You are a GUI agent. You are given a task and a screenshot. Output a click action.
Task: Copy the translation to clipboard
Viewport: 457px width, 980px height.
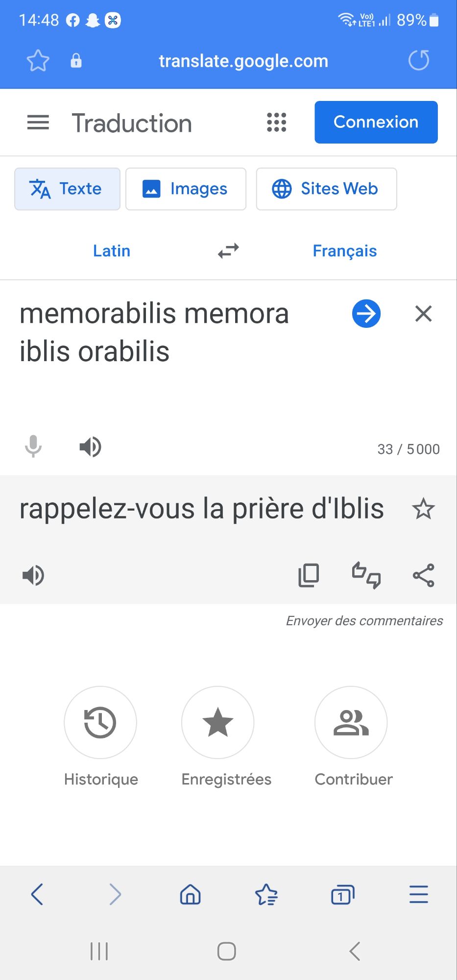click(309, 575)
